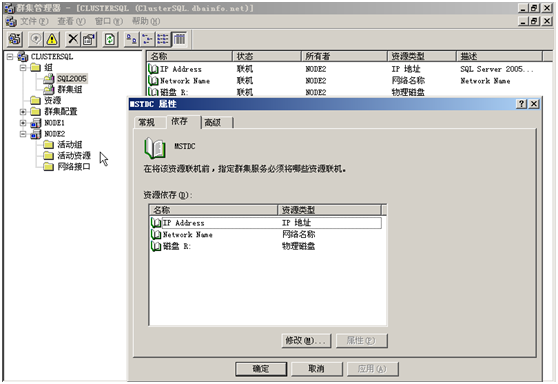Click 资源类型 header in dependency list
Viewport: 558px width, 384px height.
click(330, 210)
